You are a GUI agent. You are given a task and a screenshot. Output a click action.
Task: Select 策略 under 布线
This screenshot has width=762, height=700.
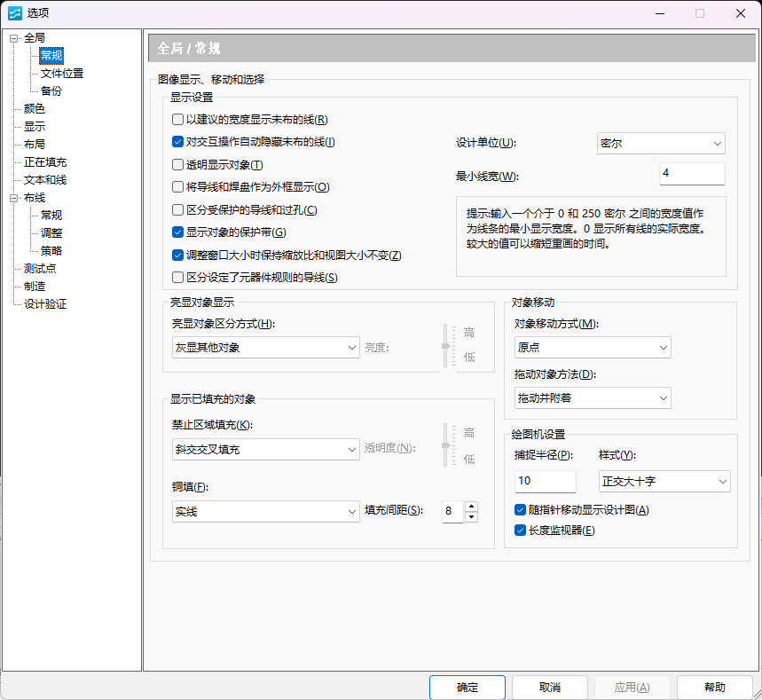pyautogui.click(x=51, y=251)
